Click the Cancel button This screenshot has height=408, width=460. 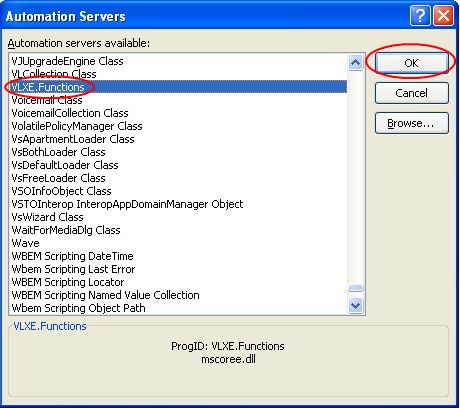[412, 93]
